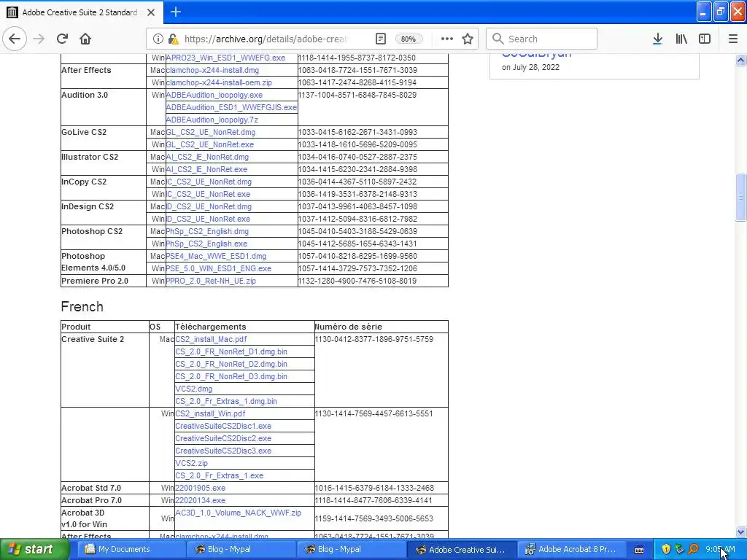Download VCS2.zip
This screenshot has width=747, height=560.
(x=191, y=463)
